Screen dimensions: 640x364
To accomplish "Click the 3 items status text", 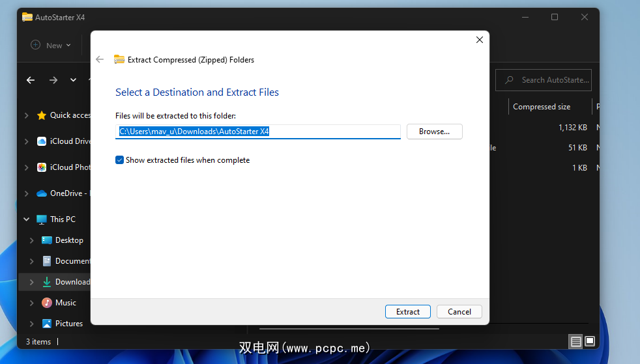I will [x=38, y=342].
